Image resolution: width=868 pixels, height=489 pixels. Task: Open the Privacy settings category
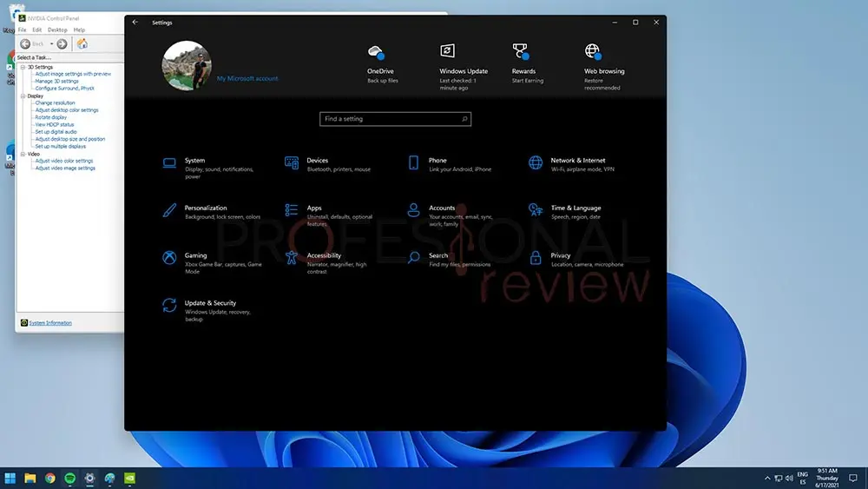(x=575, y=260)
